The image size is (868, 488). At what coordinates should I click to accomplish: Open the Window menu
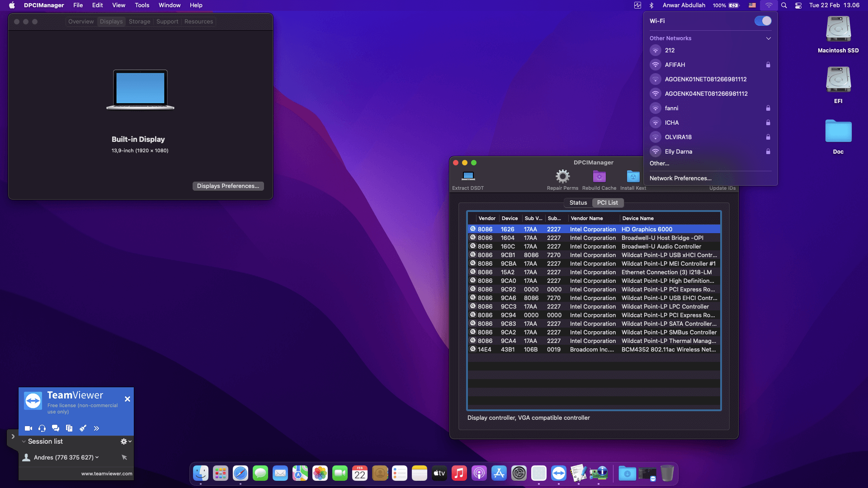[x=170, y=5]
